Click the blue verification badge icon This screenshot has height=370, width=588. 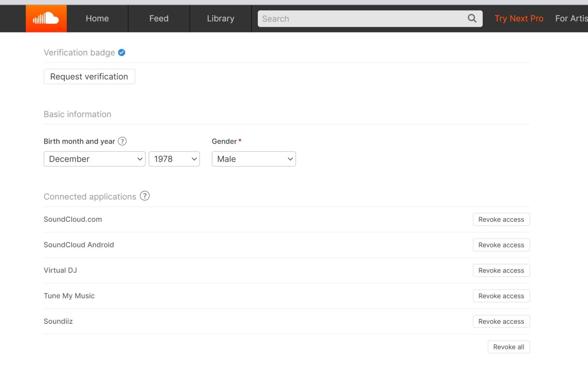click(122, 52)
